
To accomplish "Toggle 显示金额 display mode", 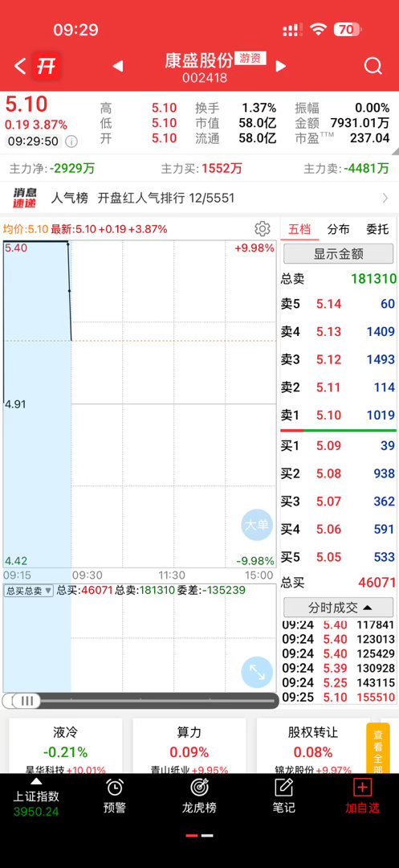I will point(338,253).
